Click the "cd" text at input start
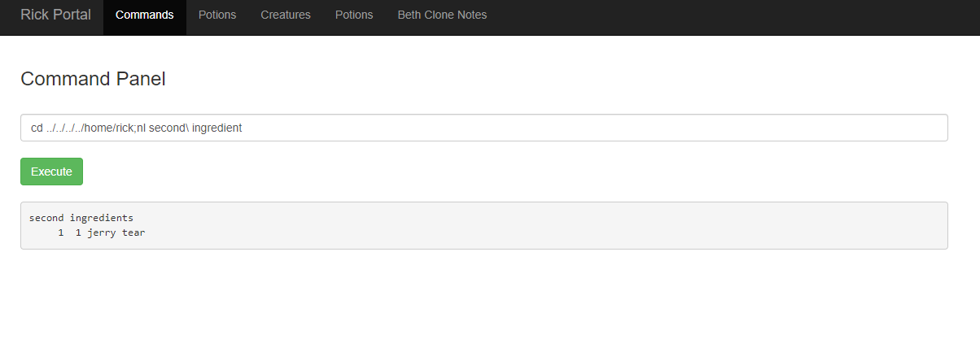Image resolution: width=980 pixels, height=352 pixels. click(37, 128)
